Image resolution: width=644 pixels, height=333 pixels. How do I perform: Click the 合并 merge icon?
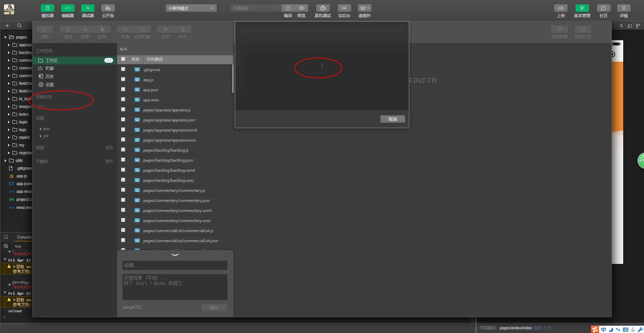(x=182, y=29)
